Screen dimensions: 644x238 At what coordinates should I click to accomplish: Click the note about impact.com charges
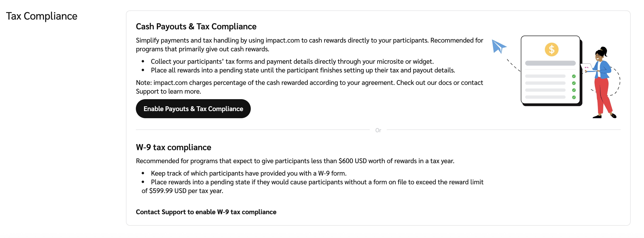[x=309, y=87]
